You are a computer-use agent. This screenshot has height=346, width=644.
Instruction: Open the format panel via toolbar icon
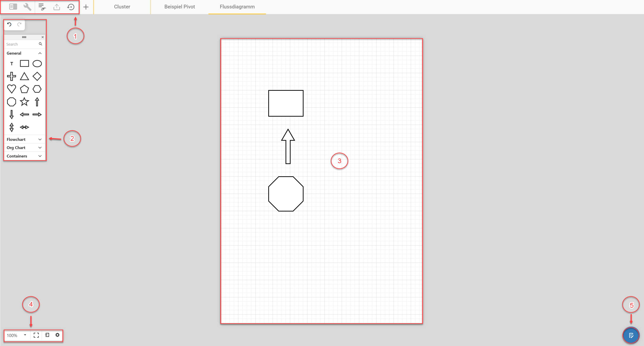(x=13, y=7)
